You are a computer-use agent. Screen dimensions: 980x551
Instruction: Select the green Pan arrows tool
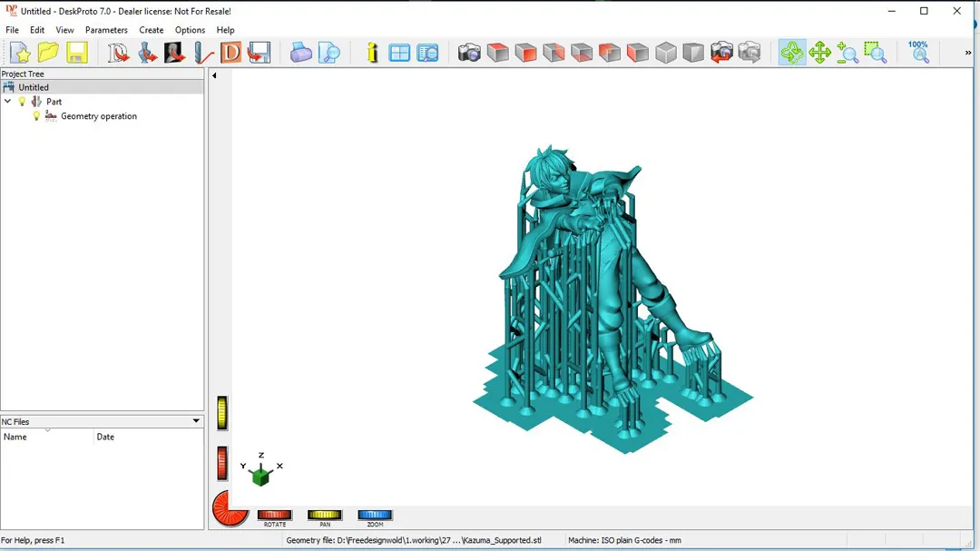[x=820, y=53]
